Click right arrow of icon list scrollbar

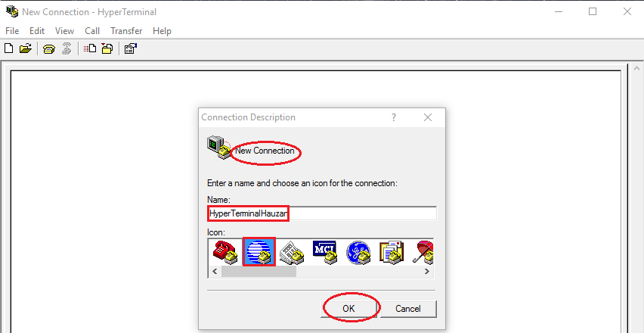(427, 272)
